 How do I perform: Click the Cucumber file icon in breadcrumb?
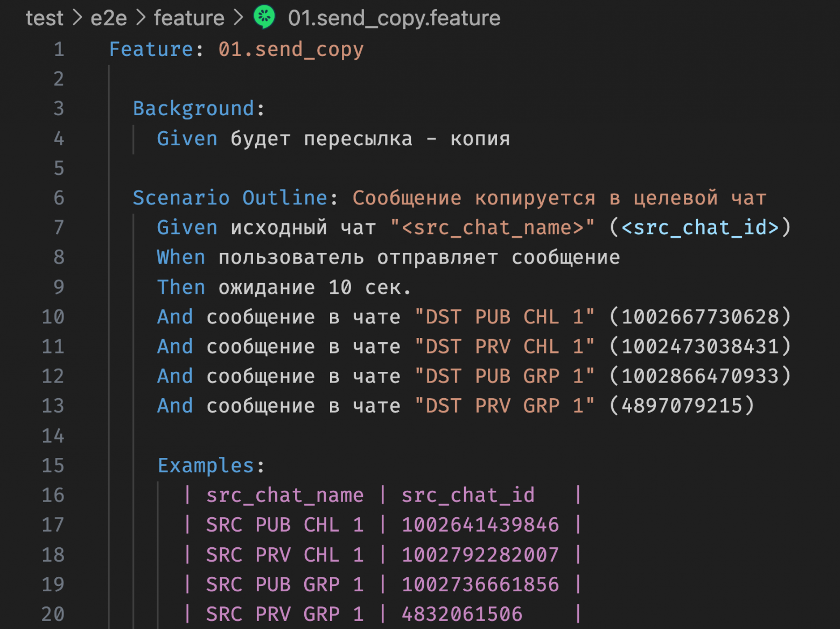click(x=264, y=17)
